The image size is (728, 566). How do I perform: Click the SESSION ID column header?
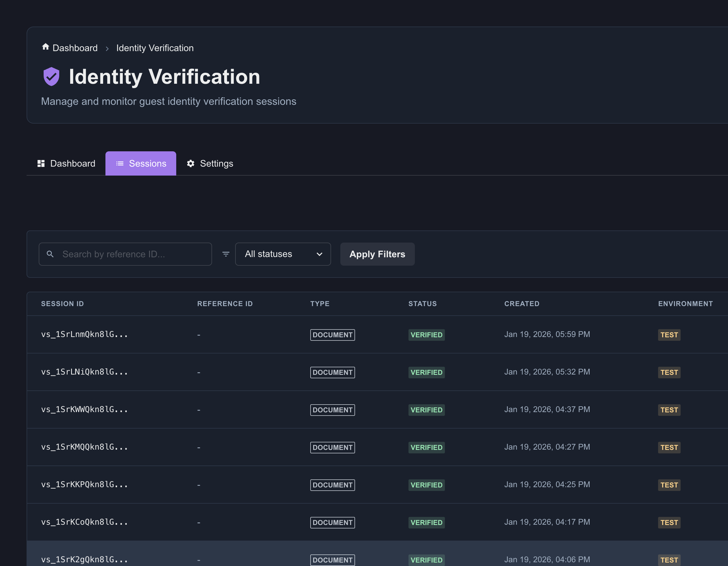tap(62, 304)
